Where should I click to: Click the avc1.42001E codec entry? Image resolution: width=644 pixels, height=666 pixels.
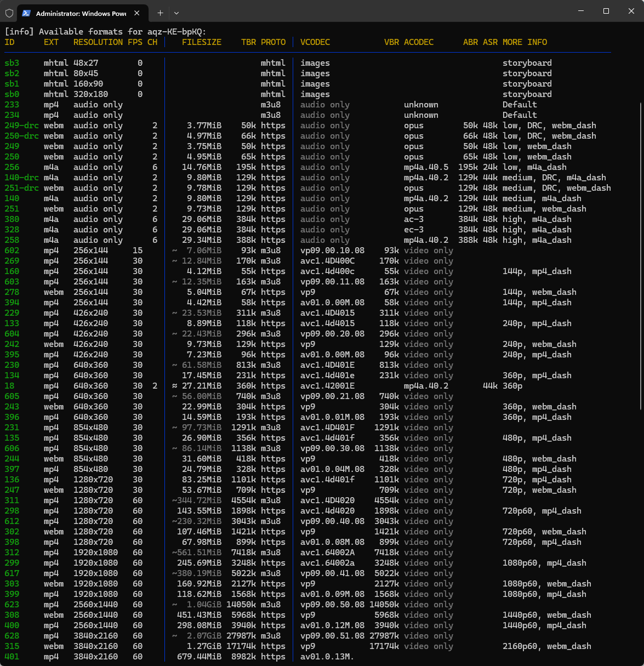328,386
